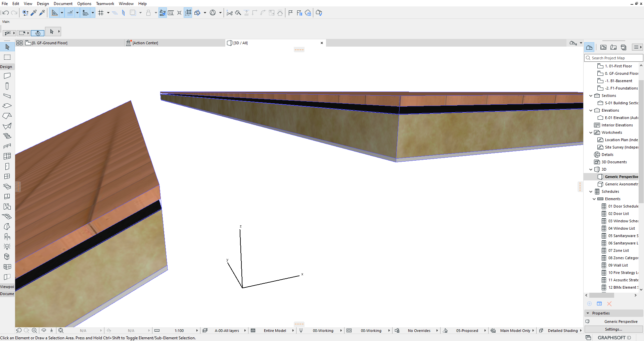Collapse the Elevations tree branch
Viewport: 644px width, 341px height.
tap(591, 110)
